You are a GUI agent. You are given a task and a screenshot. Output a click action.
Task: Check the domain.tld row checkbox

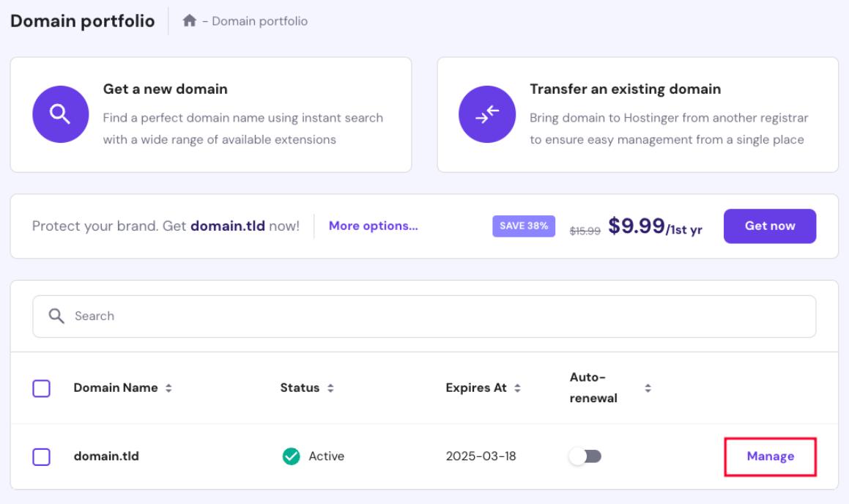coord(42,457)
